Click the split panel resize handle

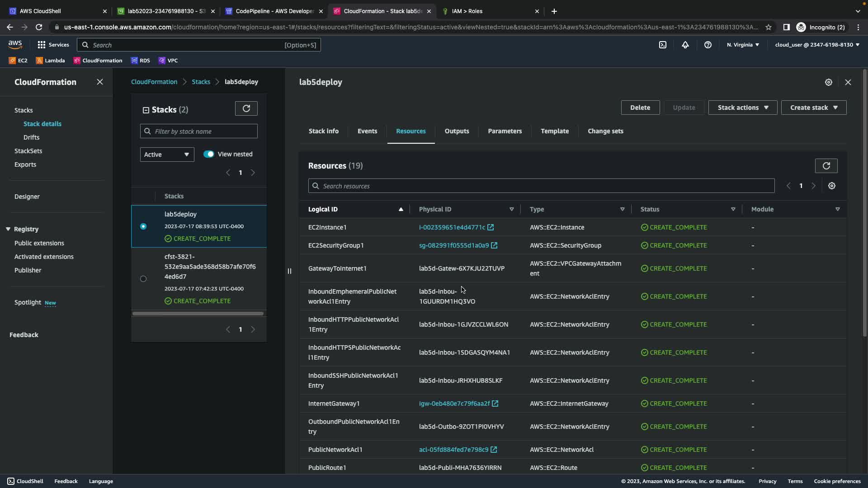pyautogui.click(x=289, y=271)
